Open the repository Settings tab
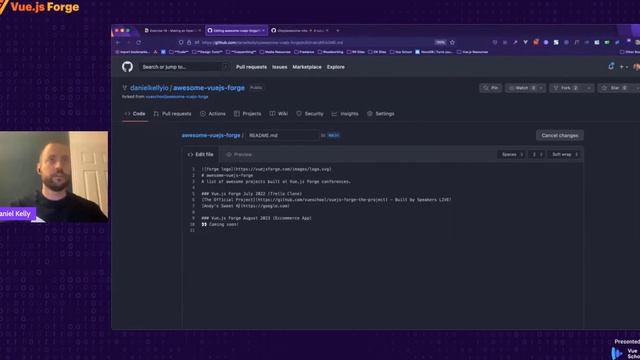 pos(380,114)
